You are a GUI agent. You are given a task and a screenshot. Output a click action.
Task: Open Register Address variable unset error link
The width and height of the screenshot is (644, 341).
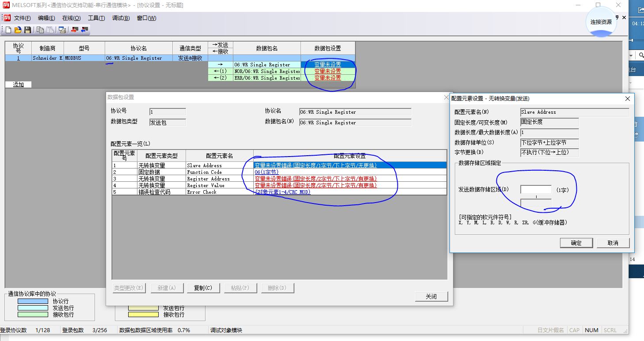pyautogui.click(x=315, y=179)
